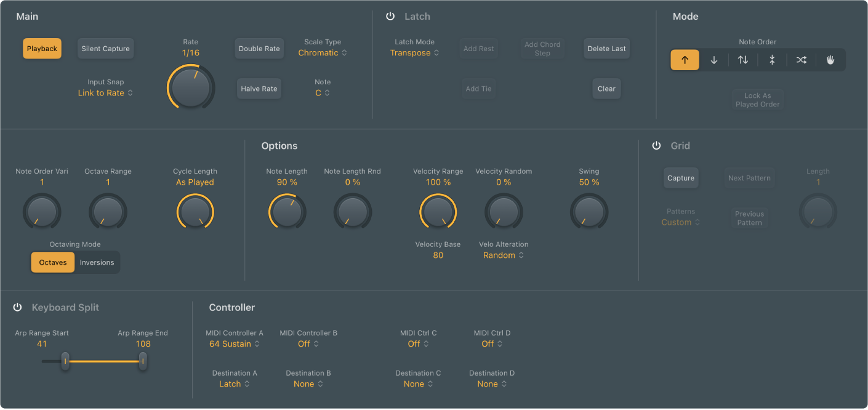The image size is (868, 410).
Task: Select up-and-down note order mode
Action: coord(742,60)
